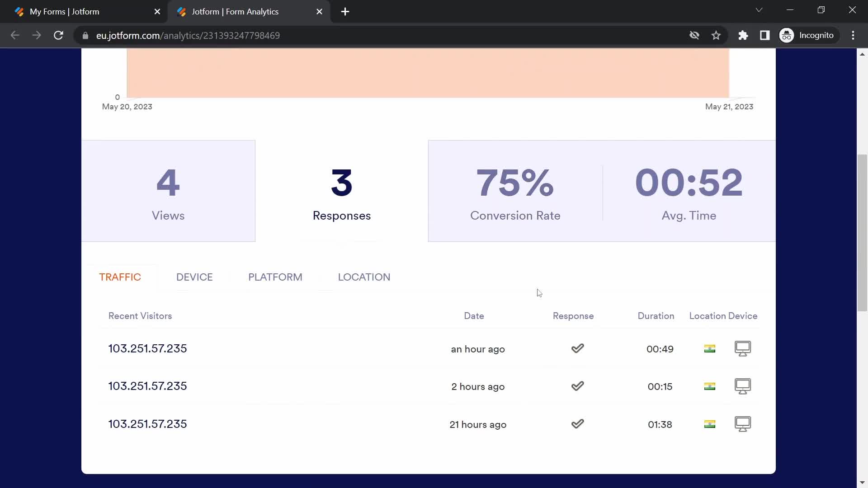Screen dimensions: 868x488
Task: Open a new browser tab
Action: (x=345, y=12)
